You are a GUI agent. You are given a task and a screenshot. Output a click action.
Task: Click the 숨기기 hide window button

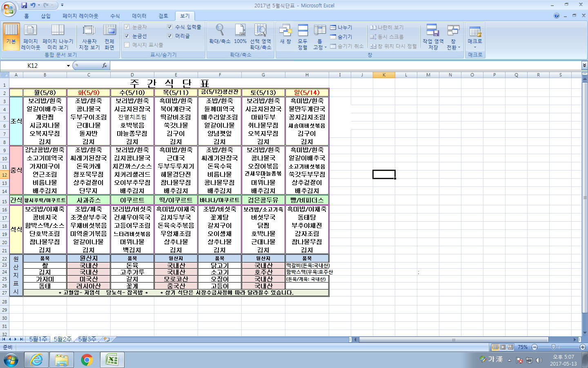click(x=341, y=37)
